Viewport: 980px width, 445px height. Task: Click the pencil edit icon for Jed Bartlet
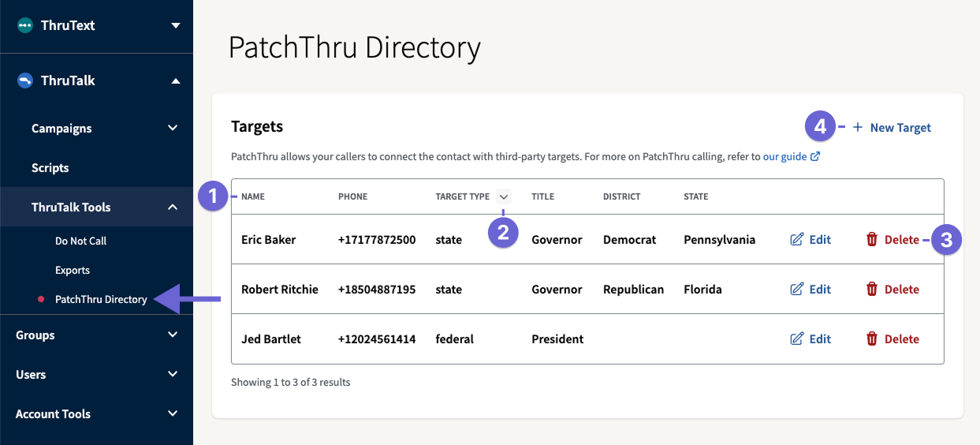tap(797, 338)
